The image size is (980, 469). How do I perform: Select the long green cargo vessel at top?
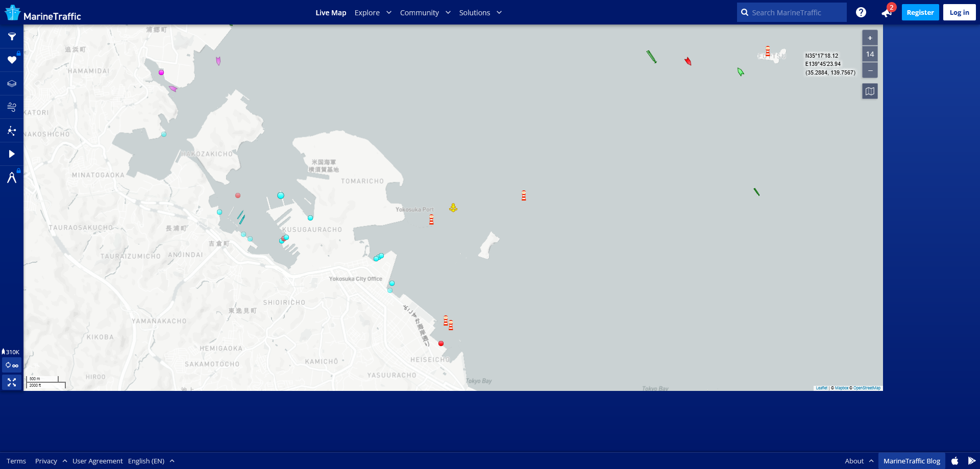651,57
